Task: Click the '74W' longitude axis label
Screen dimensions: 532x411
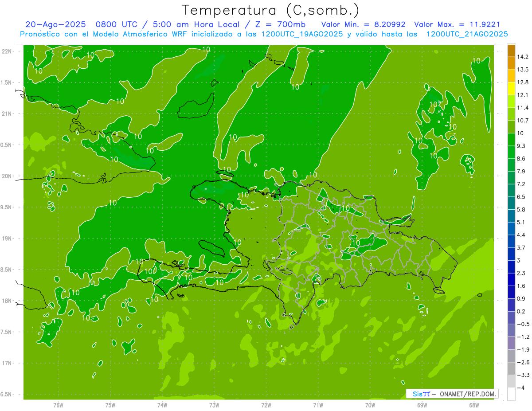Action: [x=162, y=405]
